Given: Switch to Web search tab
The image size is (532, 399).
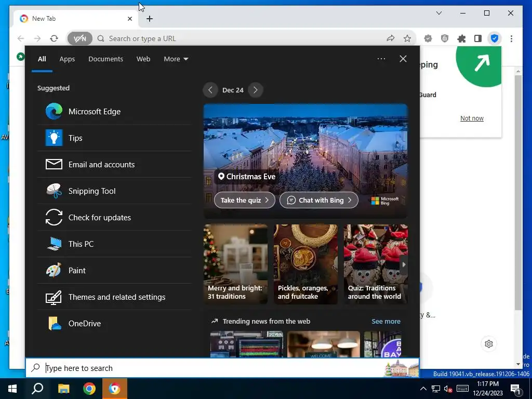Looking at the screenshot, I should 143,59.
